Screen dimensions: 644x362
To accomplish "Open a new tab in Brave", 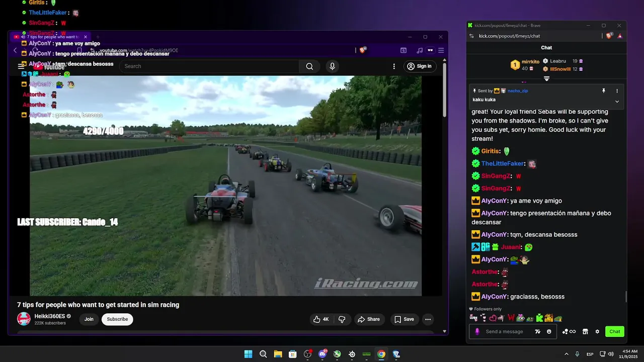I will pos(98,37).
